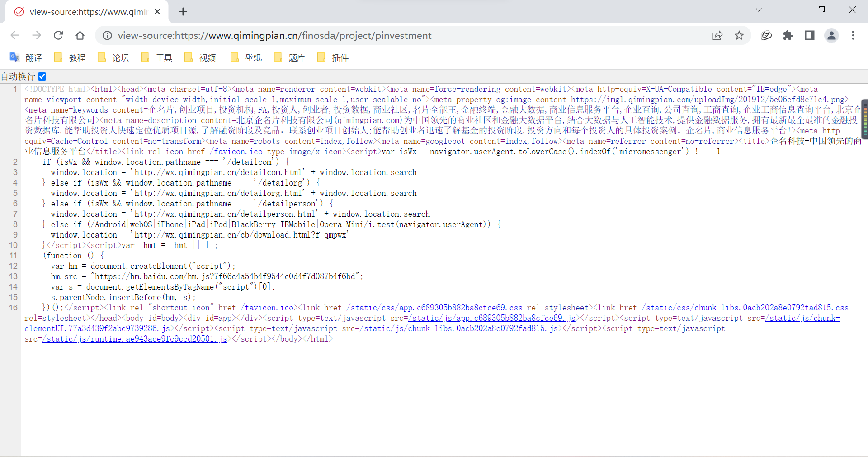The height and width of the screenshot is (457, 868).
Task: Open the Extensions puzzle menu
Action: click(x=788, y=35)
